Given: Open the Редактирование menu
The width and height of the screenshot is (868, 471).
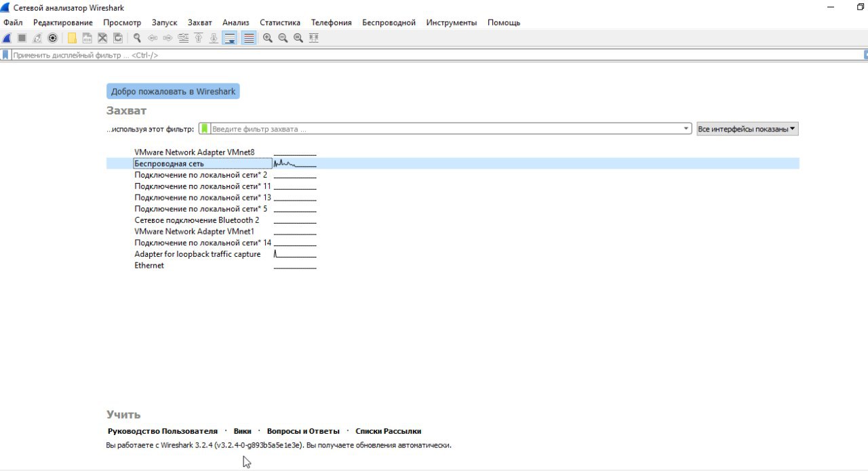Looking at the screenshot, I should click(63, 22).
